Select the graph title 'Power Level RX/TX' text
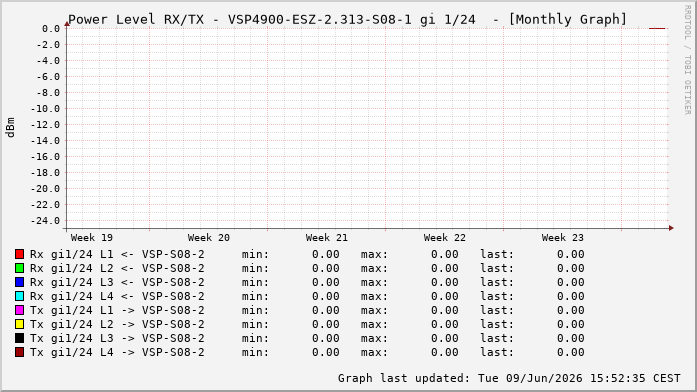The image size is (697, 392). click(136, 20)
